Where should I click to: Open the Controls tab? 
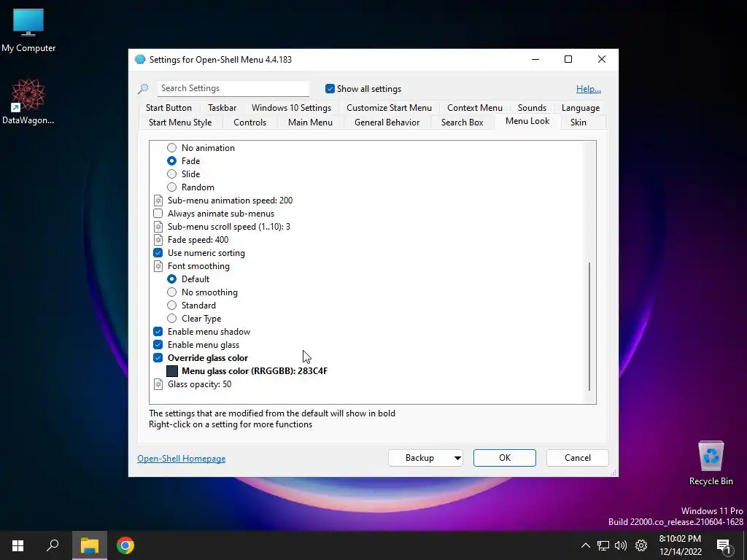coord(249,122)
